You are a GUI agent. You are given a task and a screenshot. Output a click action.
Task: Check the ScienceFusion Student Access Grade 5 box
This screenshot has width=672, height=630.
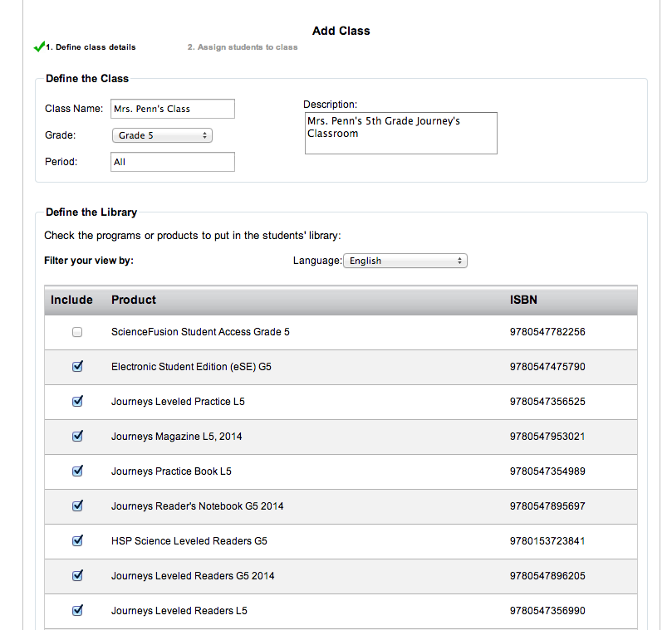pos(77,332)
